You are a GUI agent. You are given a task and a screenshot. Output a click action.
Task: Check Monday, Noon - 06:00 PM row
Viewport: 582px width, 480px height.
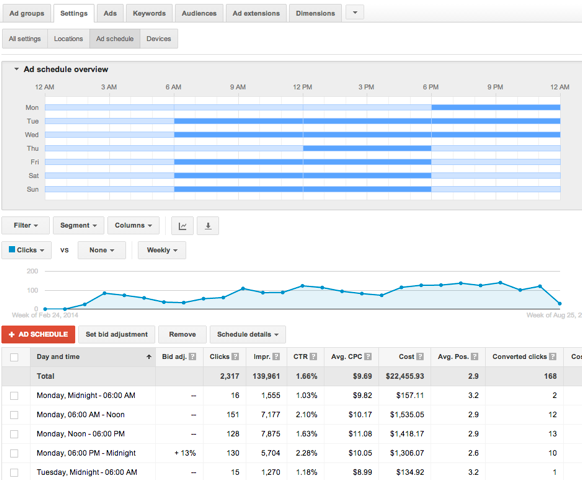(x=14, y=434)
